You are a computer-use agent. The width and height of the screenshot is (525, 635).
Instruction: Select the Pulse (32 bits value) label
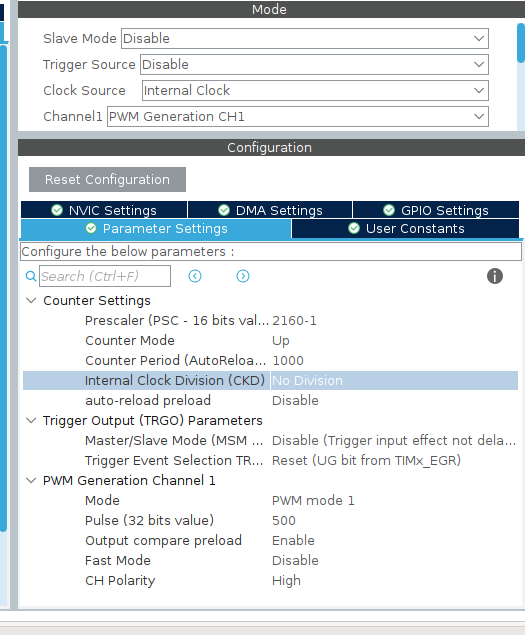pos(149,520)
